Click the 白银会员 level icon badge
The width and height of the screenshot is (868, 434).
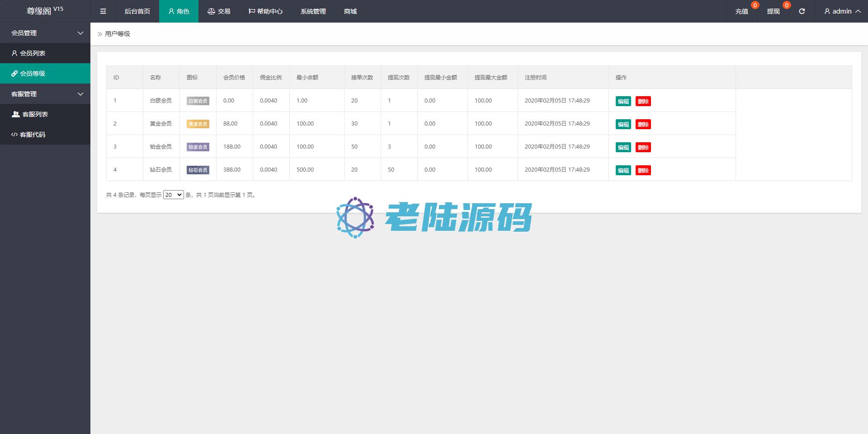(198, 101)
